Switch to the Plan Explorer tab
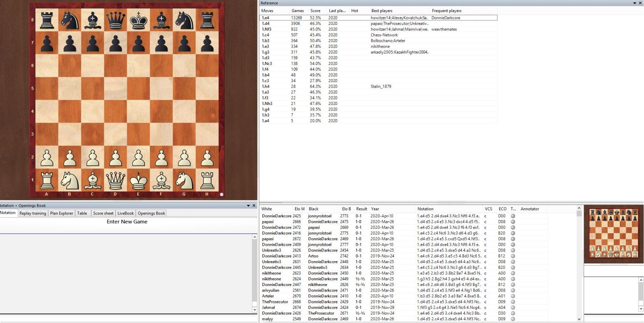The width and height of the screenshot is (644, 323). pos(62,213)
